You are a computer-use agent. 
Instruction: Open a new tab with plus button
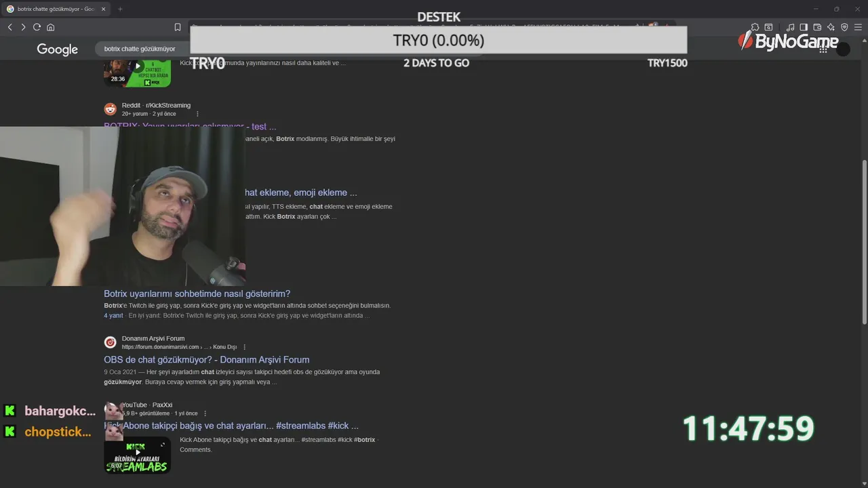(120, 9)
